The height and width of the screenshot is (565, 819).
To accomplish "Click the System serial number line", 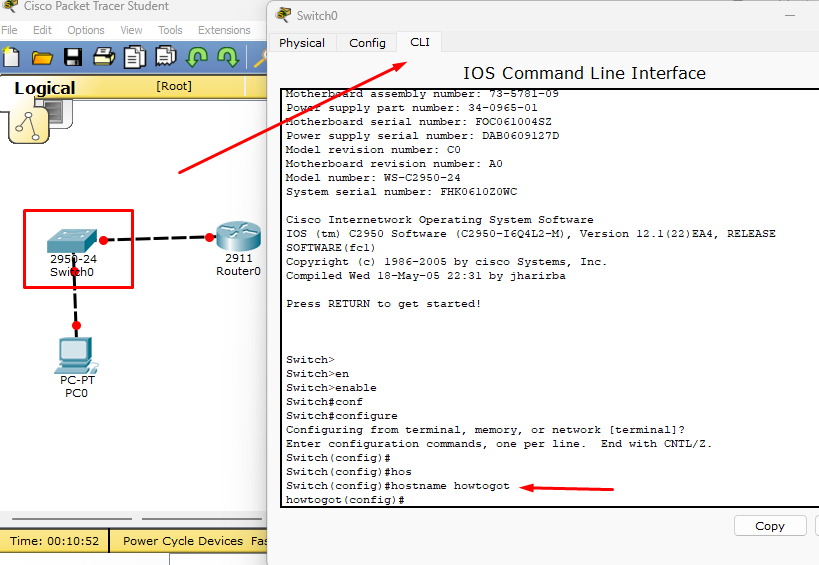I will point(401,192).
